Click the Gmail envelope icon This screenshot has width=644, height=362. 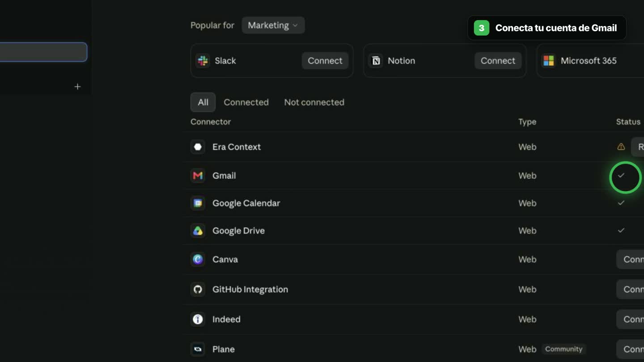click(x=198, y=176)
